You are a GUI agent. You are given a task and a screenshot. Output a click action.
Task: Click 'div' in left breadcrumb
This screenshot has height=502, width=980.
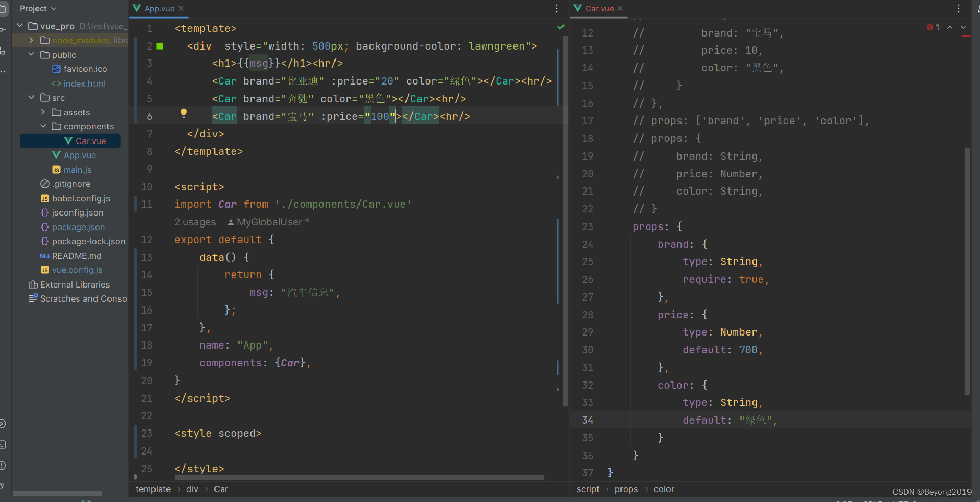coord(192,489)
